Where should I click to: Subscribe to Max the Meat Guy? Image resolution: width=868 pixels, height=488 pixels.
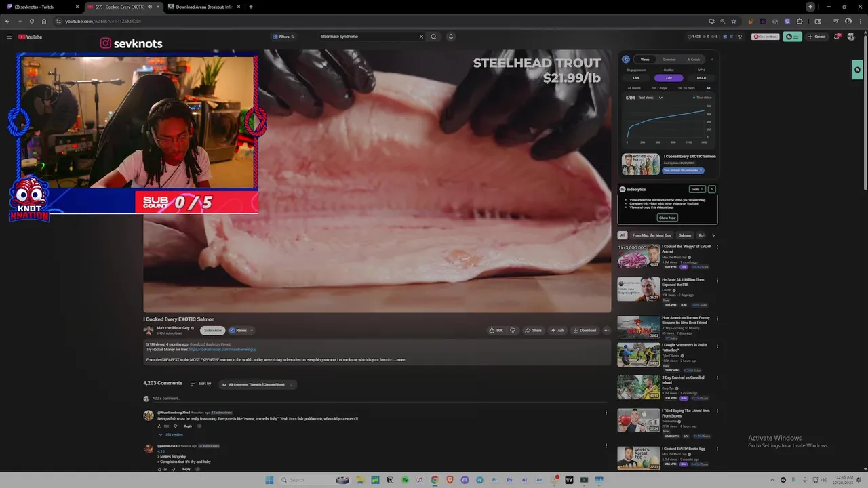[x=212, y=331]
